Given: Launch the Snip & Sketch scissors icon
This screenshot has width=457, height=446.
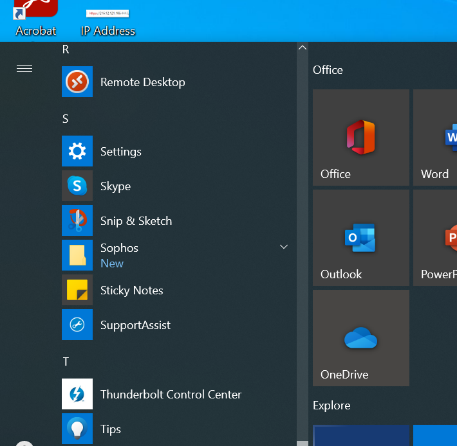Looking at the screenshot, I should (x=77, y=220).
